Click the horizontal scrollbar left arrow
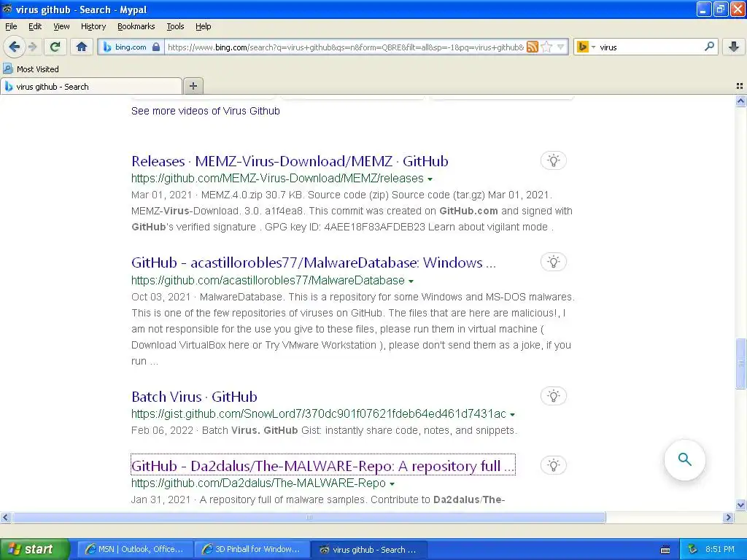This screenshot has width=747, height=560. click(x=5, y=517)
